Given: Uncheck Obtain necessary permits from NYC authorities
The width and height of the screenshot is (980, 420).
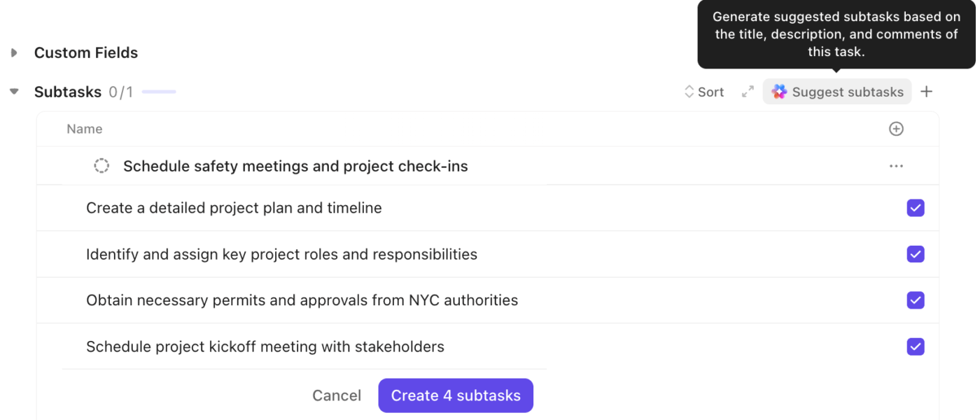Looking at the screenshot, I should click(x=915, y=300).
